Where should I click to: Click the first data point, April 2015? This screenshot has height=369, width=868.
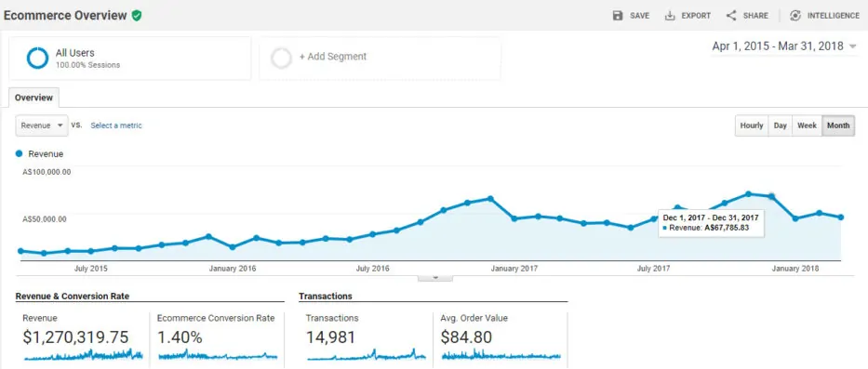[20, 251]
